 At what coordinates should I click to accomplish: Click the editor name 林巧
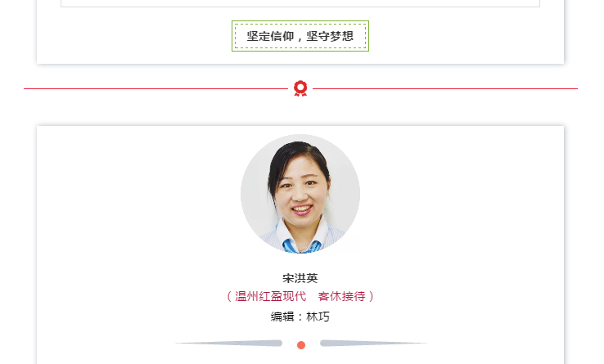point(318,317)
